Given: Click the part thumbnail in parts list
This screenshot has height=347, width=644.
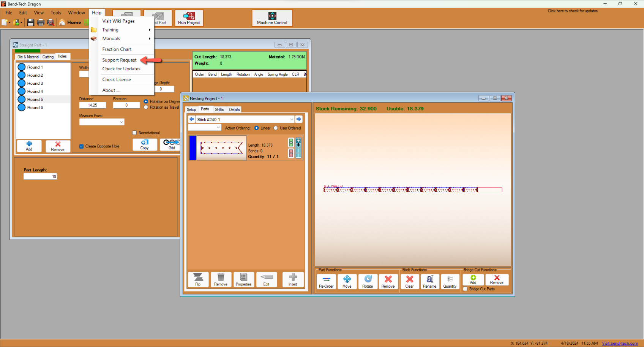Looking at the screenshot, I should [222, 148].
